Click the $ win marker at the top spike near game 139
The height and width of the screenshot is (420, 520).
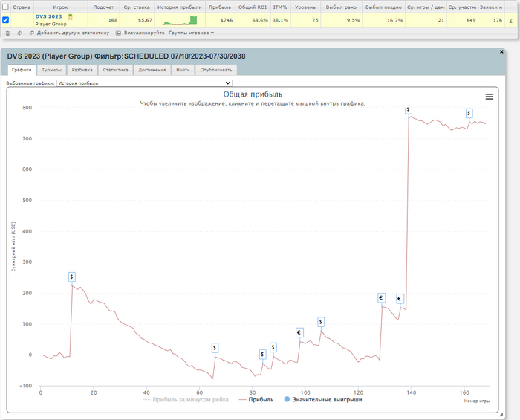409,110
